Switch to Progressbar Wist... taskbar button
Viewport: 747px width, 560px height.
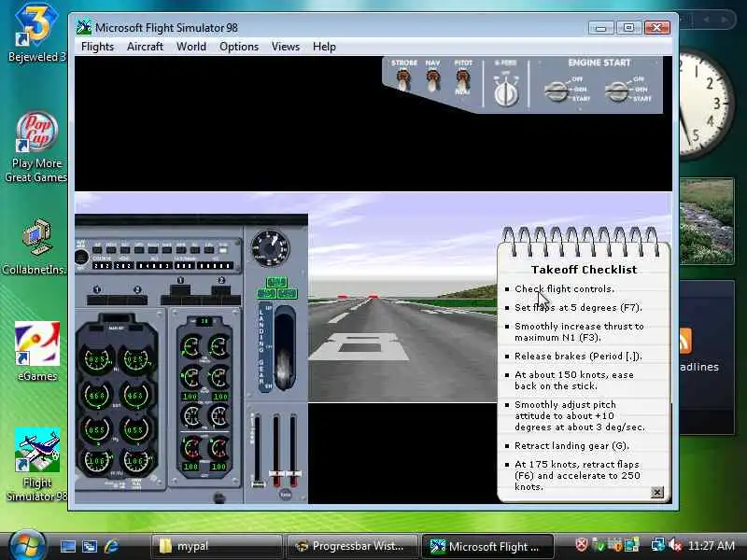click(x=353, y=546)
